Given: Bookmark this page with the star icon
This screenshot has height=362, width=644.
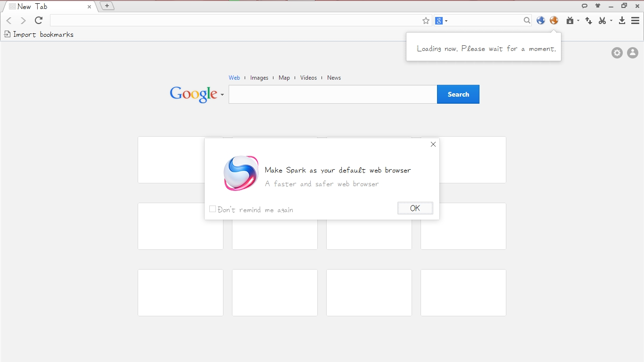Looking at the screenshot, I should 426,20.
